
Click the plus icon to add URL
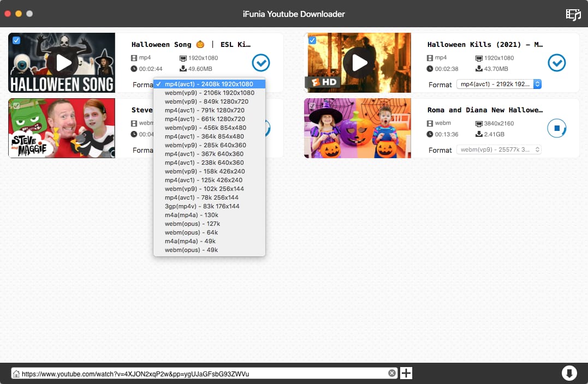[x=406, y=373]
